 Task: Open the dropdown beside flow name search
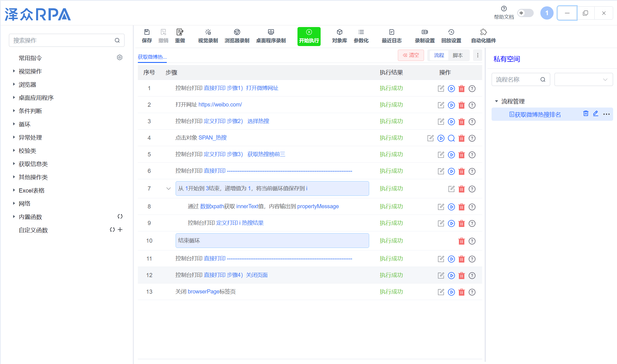[583, 80]
